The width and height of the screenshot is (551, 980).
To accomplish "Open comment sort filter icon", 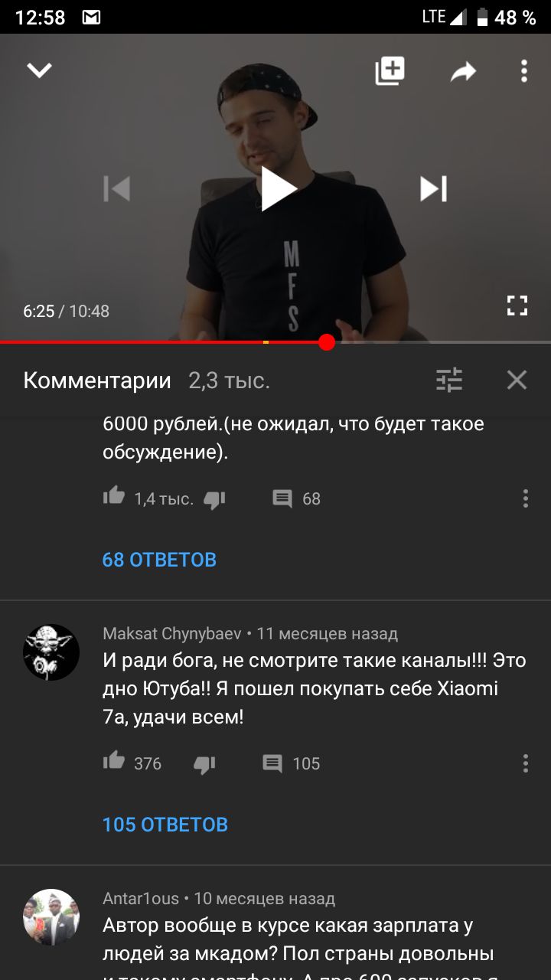I will [449, 380].
